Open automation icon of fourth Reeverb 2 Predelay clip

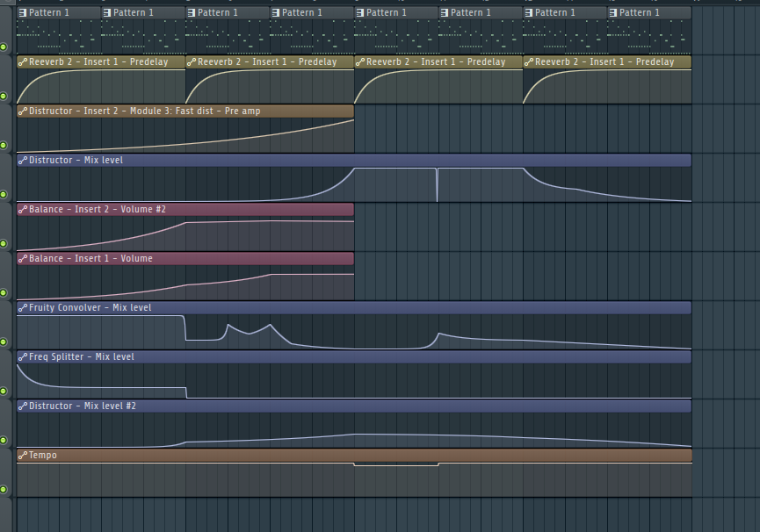(x=528, y=62)
